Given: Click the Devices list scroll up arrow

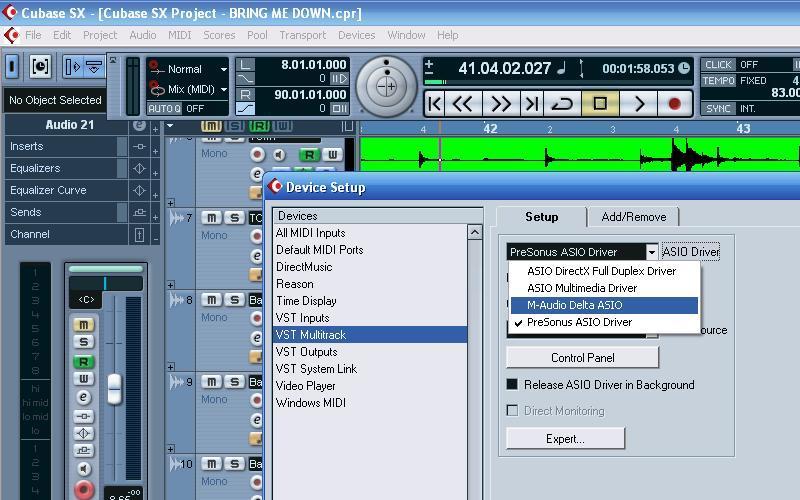Looking at the screenshot, I should [474, 233].
